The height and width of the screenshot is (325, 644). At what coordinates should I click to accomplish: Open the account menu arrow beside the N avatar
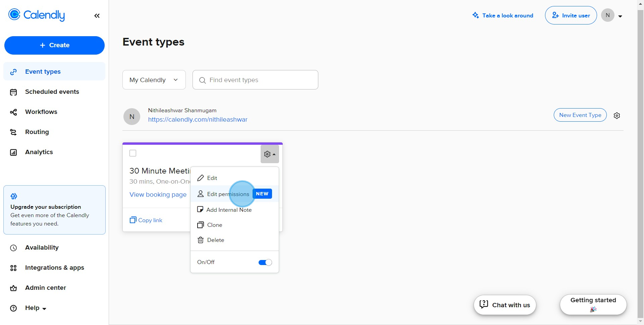(x=620, y=16)
